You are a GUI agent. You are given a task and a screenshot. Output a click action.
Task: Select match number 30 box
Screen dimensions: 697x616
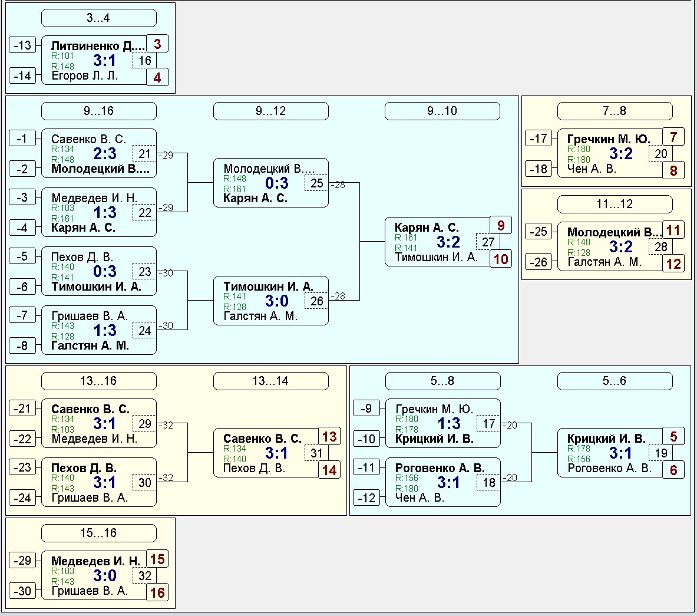tap(144, 483)
